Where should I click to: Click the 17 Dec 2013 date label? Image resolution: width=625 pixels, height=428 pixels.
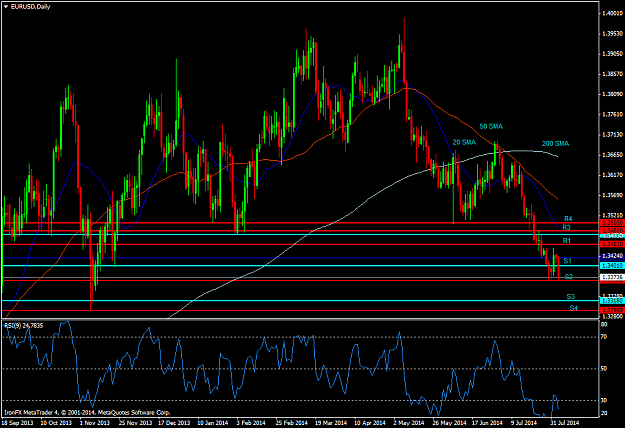pos(174,422)
